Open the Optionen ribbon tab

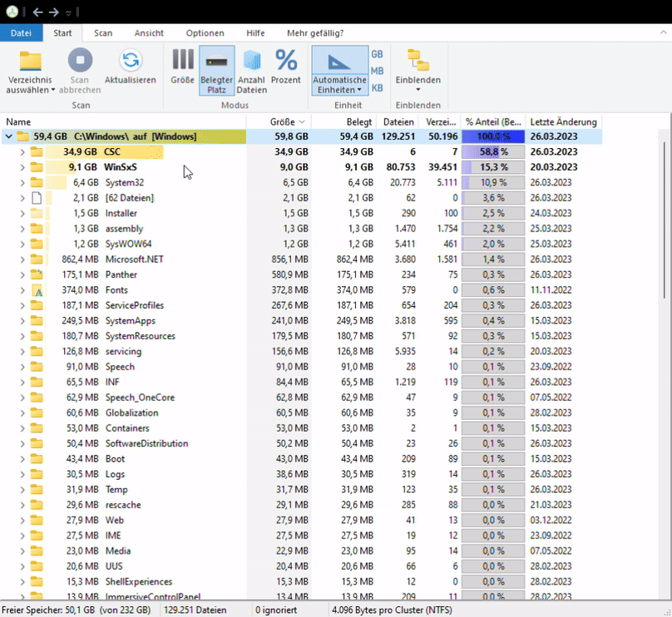[205, 33]
